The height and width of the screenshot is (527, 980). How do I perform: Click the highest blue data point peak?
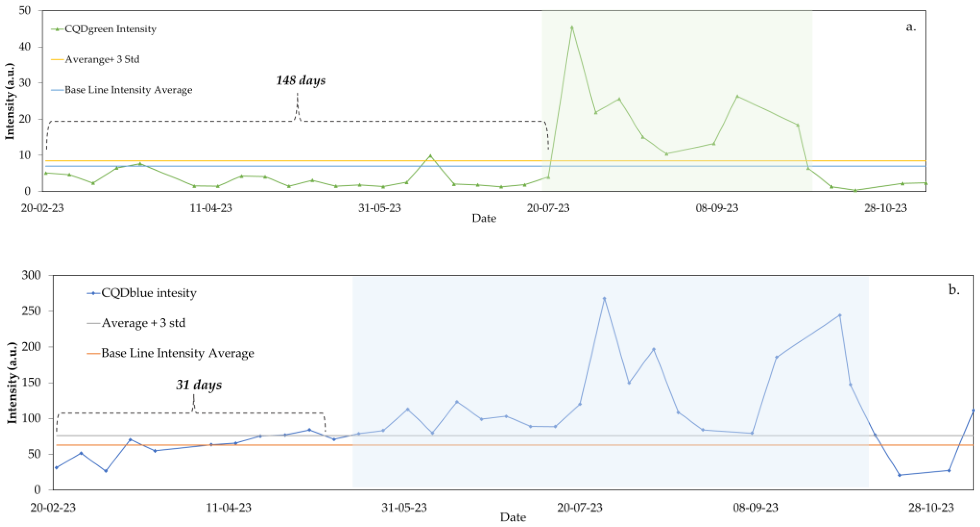pyautogui.click(x=604, y=299)
